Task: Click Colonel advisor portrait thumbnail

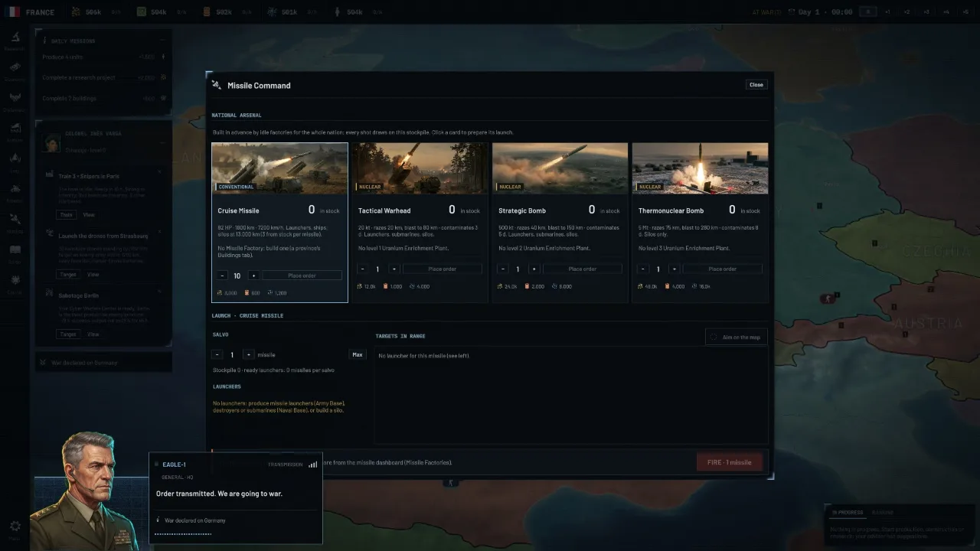Action: point(52,142)
